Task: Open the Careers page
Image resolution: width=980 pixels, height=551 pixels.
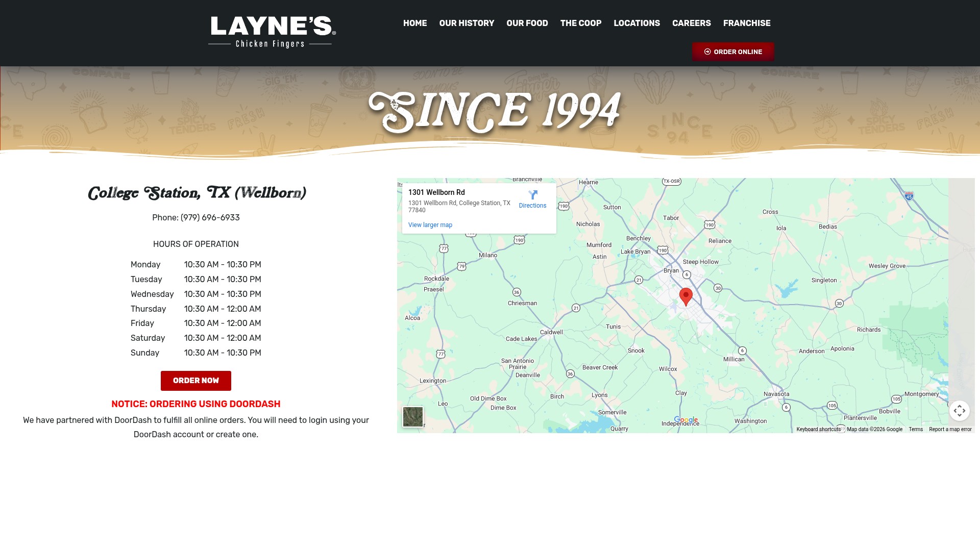Action: pyautogui.click(x=692, y=23)
